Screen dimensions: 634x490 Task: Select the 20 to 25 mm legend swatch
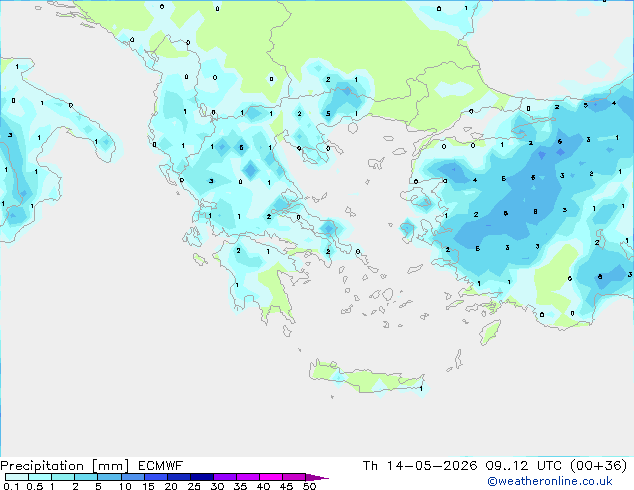(x=178, y=477)
